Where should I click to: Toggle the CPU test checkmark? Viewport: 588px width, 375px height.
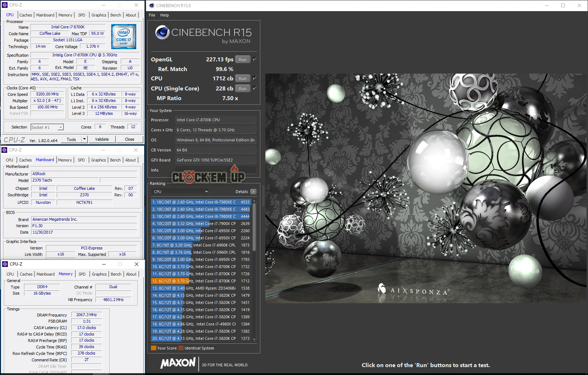pyautogui.click(x=255, y=78)
